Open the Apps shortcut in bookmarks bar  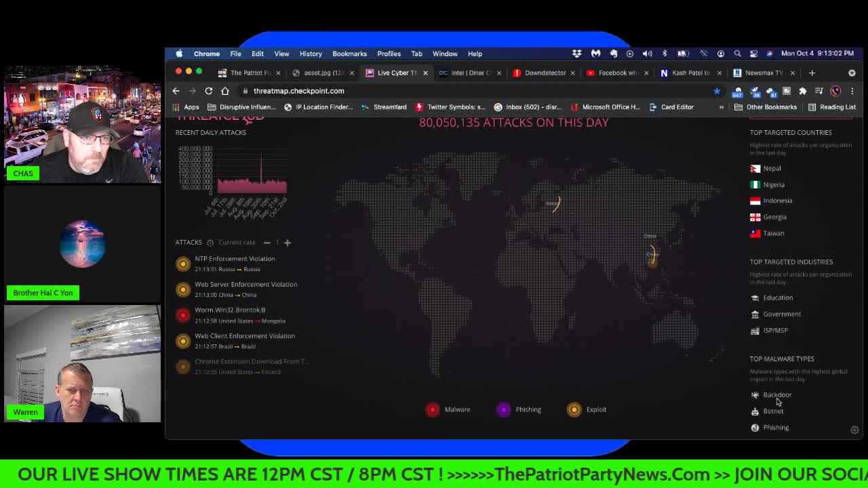185,107
